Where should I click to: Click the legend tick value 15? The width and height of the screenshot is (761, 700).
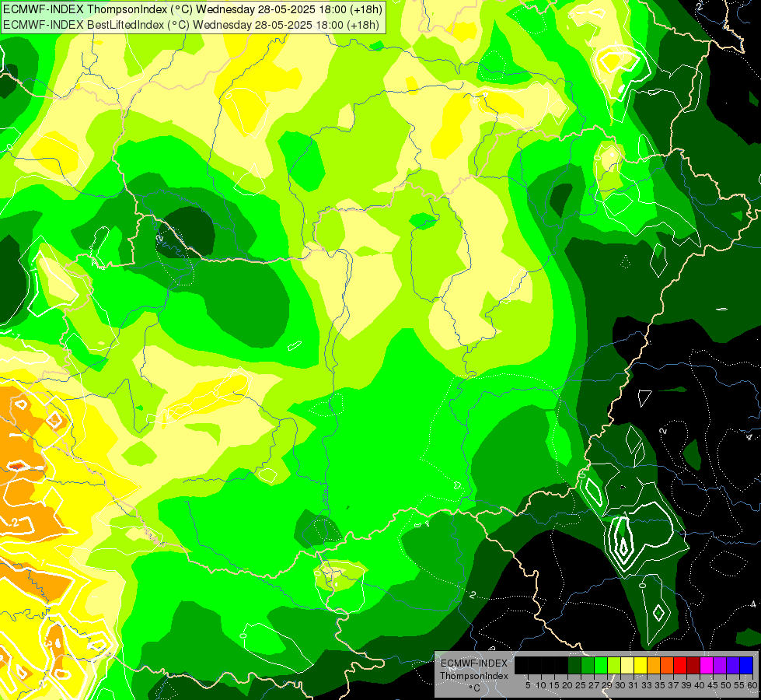tap(554, 685)
